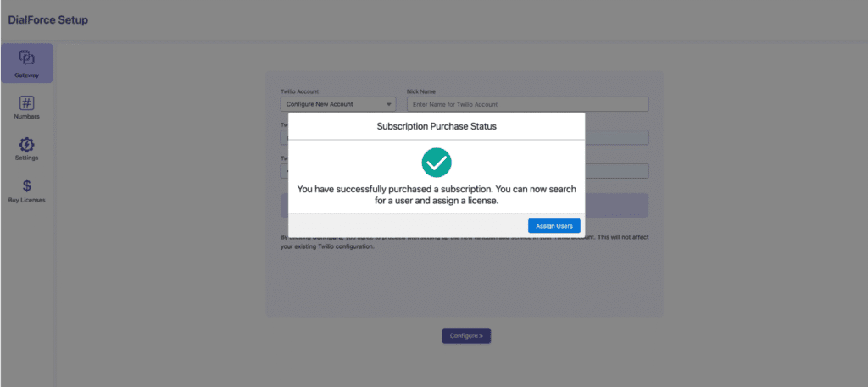Focus the Nick Name input field
Viewport: 868px width, 387px height.
[x=527, y=104]
